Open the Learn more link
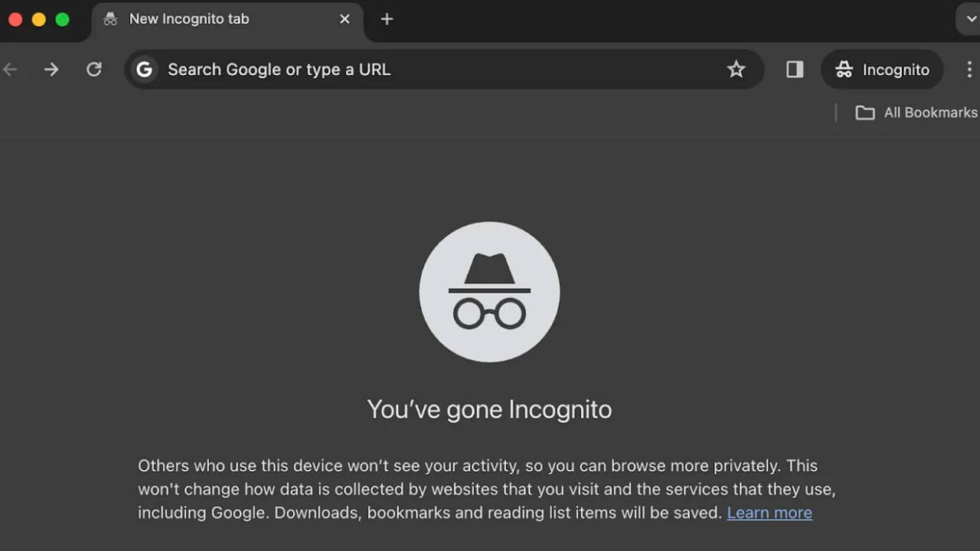The image size is (980, 551). [x=769, y=513]
